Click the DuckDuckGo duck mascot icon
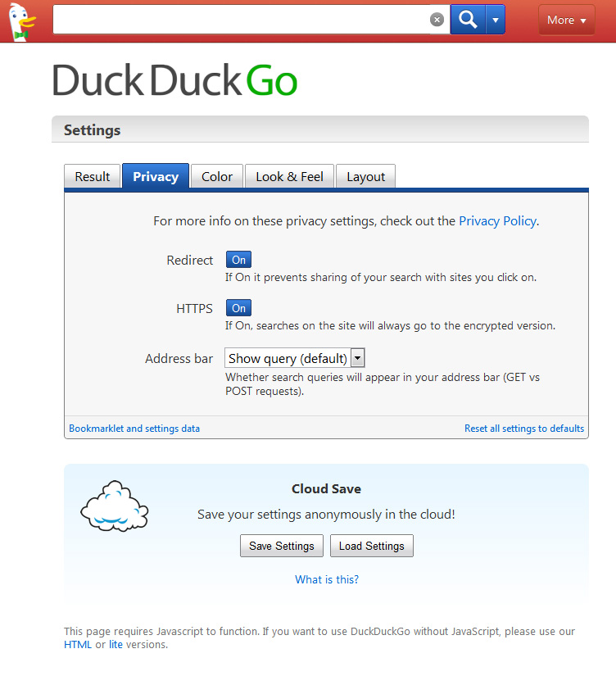Screen dimensions: 616x676 22,21
